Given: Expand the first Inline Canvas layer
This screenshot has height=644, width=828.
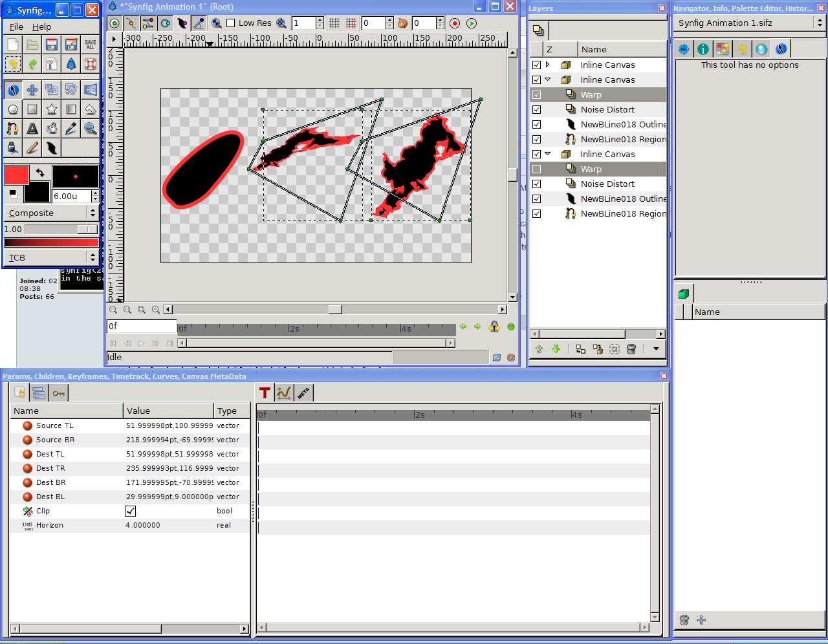Looking at the screenshot, I should click(546, 65).
